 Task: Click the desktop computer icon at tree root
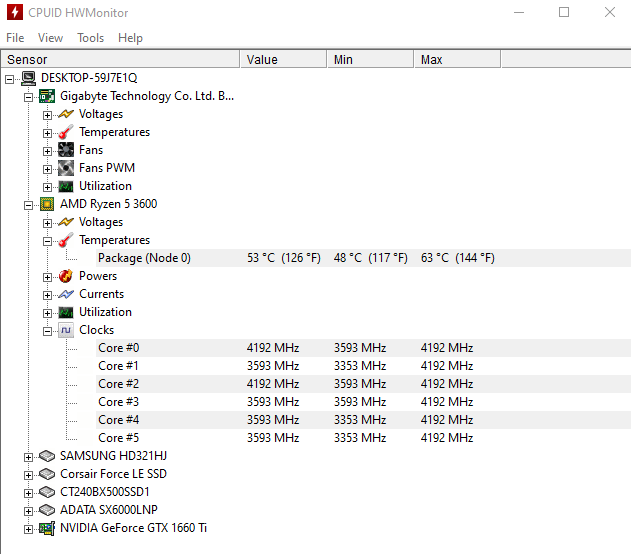[x=28, y=78]
